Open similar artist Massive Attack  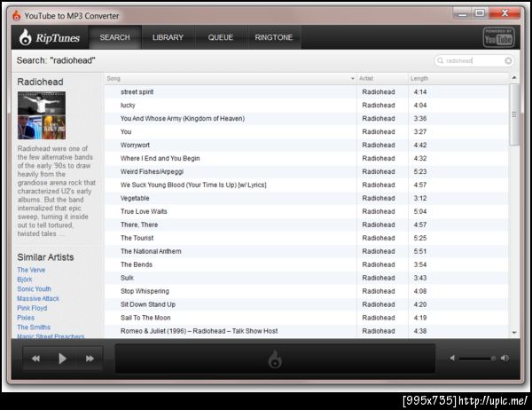pyautogui.click(x=38, y=298)
